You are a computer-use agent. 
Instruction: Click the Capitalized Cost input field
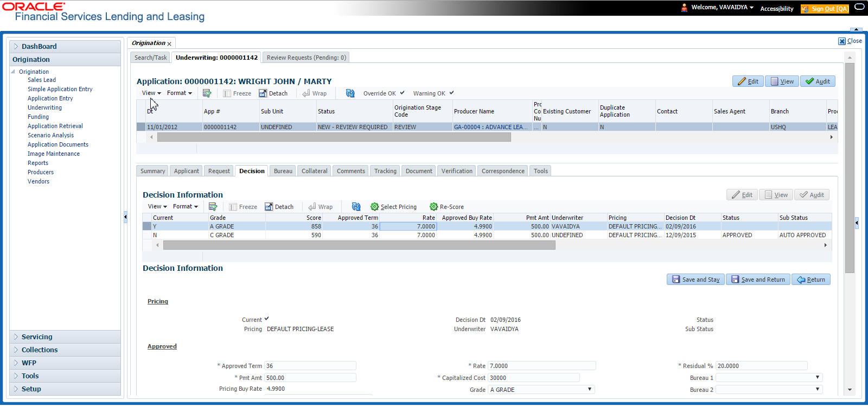tap(534, 378)
